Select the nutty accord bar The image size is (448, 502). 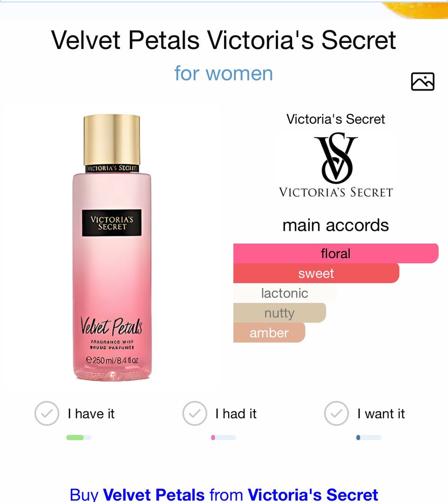pyautogui.click(x=280, y=313)
